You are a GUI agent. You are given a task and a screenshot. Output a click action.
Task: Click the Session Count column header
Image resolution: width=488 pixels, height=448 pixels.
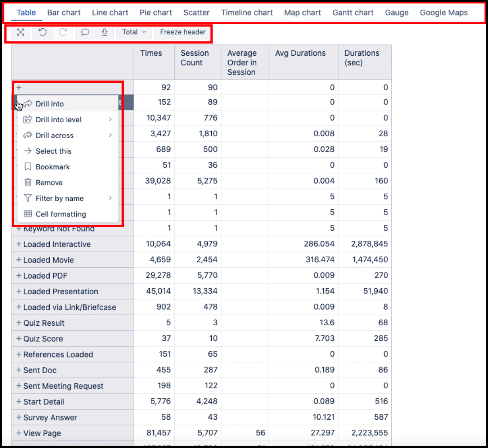(x=195, y=58)
